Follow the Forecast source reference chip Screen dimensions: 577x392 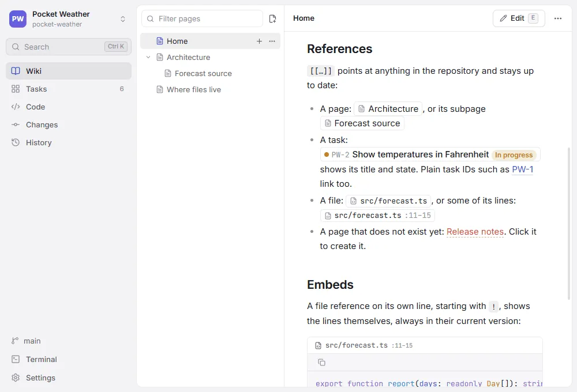pos(362,123)
